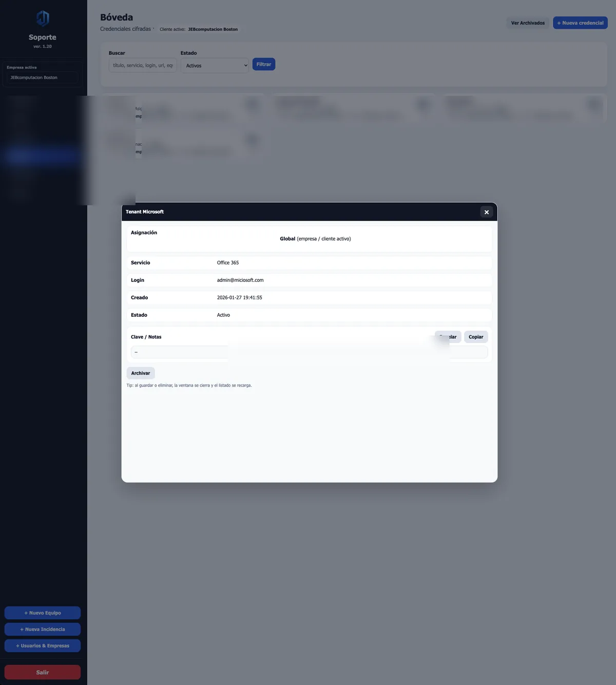Focus the Buscar search field
The image size is (616, 685).
143,65
